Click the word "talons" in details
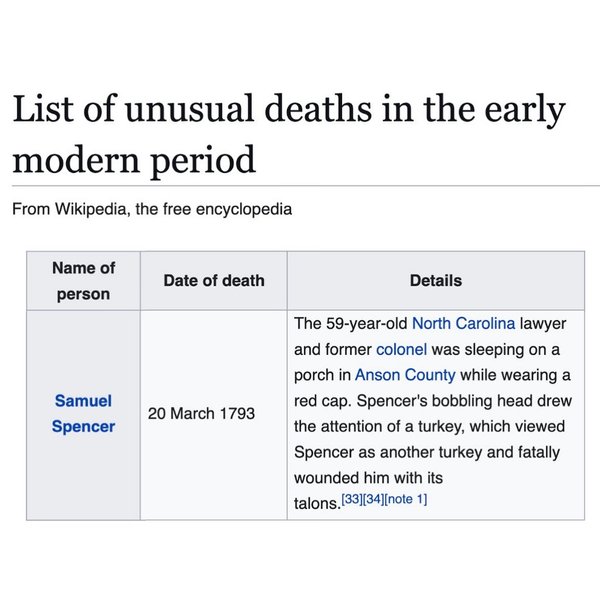The height and width of the screenshot is (600, 600). pyautogui.click(x=315, y=503)
